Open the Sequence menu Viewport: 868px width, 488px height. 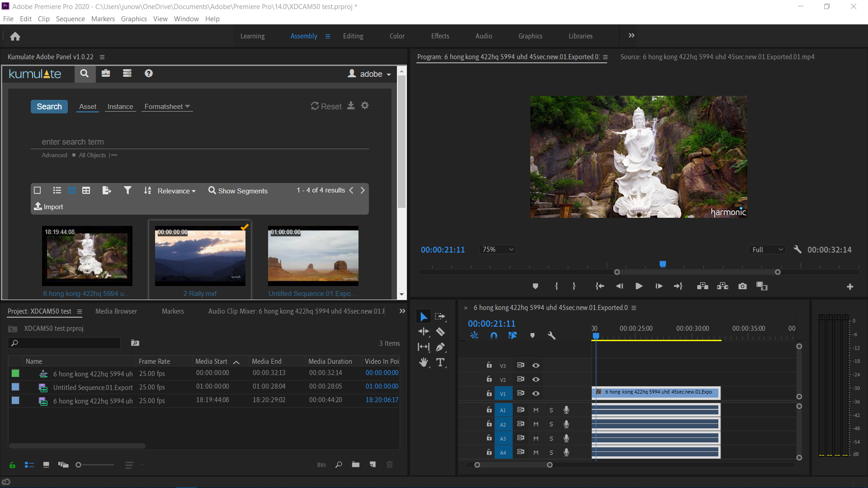pos(70,19)
